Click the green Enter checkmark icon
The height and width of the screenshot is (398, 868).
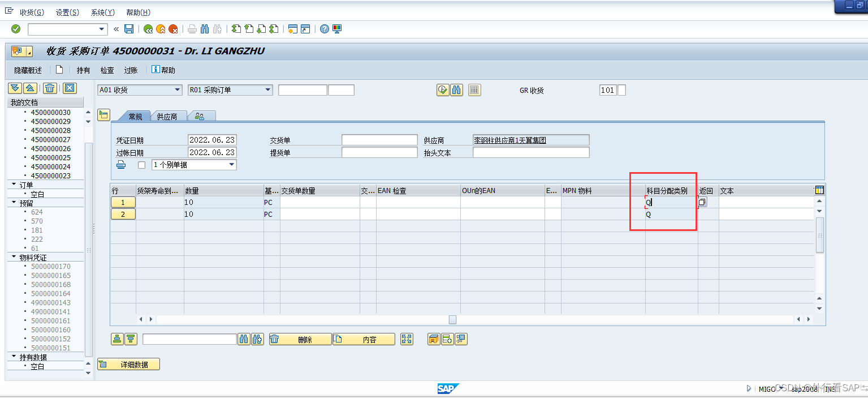(x=16, y=29)
